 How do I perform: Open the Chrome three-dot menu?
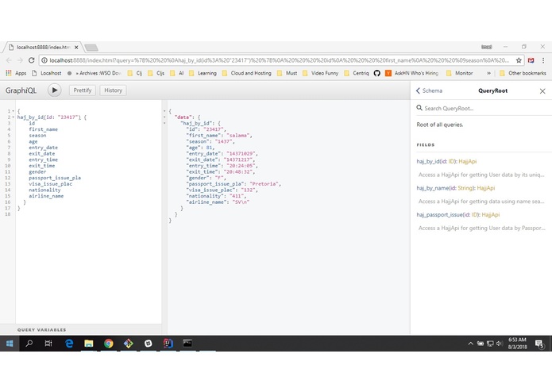[543, 60]
